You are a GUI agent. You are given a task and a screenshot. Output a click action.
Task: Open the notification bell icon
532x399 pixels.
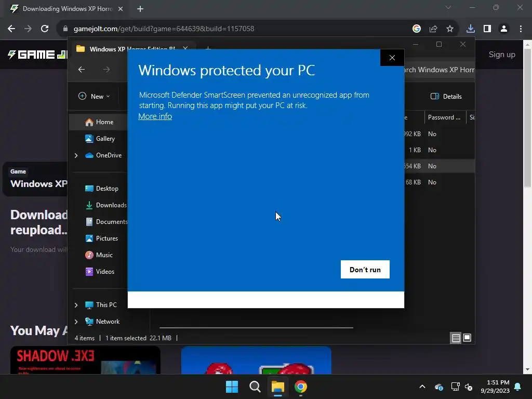tap(518, 387)
